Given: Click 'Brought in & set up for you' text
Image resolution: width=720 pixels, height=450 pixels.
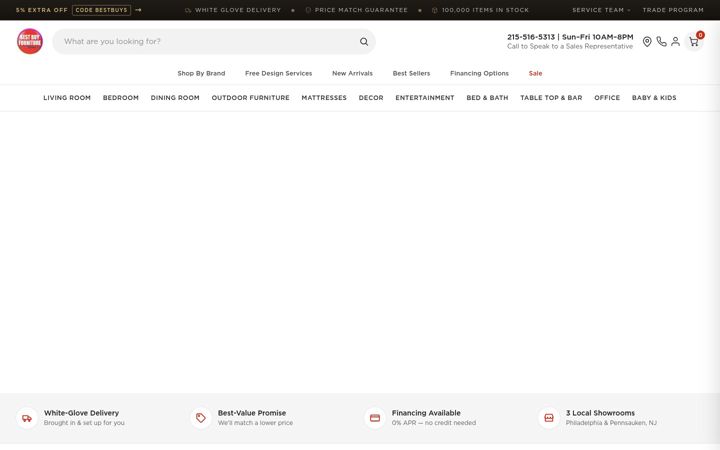Looking at the screenshot, I should coord(84,422).
